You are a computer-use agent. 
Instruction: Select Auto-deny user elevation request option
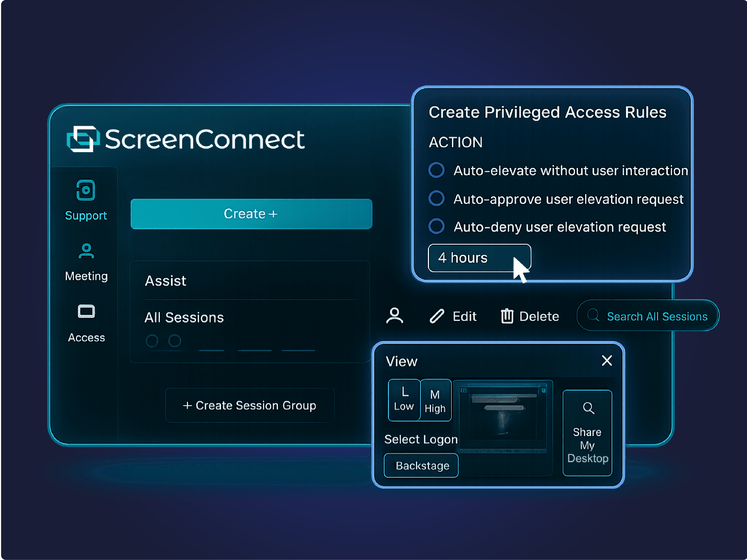[436, 227]
